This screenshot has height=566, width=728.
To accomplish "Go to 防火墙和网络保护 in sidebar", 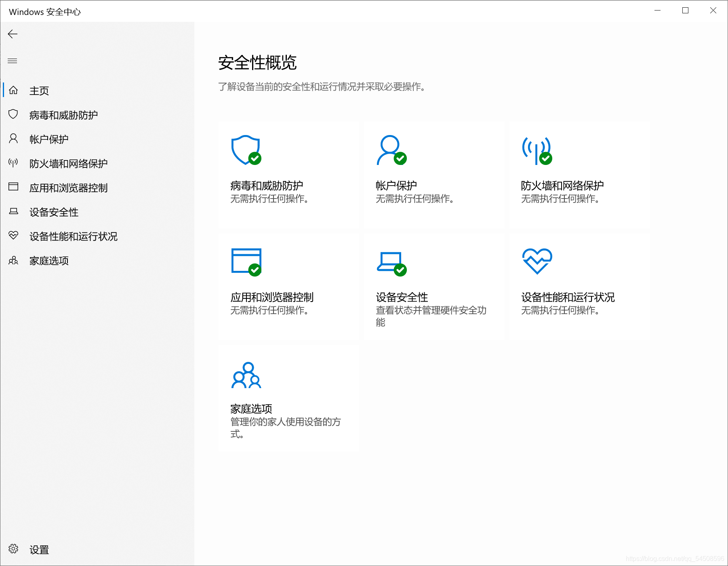I will (68, 164).
